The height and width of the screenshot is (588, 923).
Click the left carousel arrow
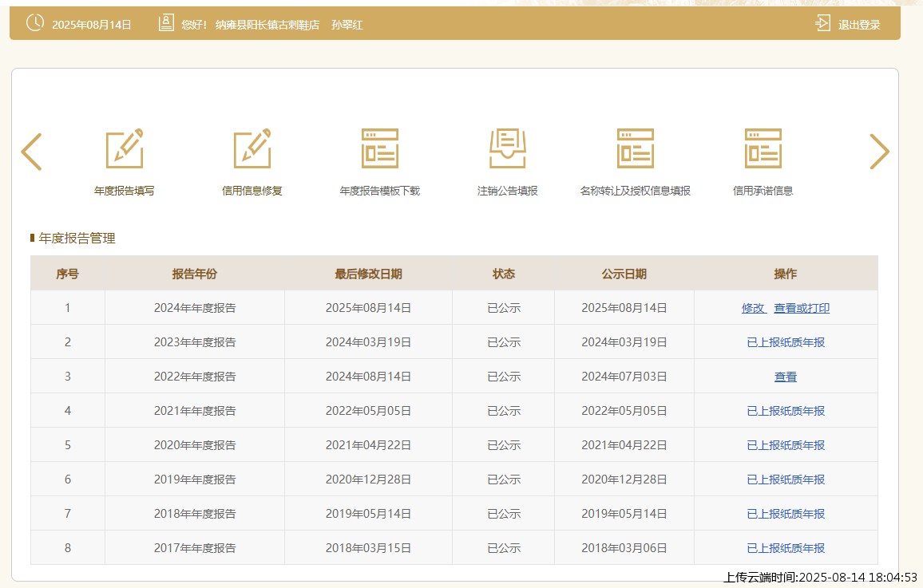point(31,152)
